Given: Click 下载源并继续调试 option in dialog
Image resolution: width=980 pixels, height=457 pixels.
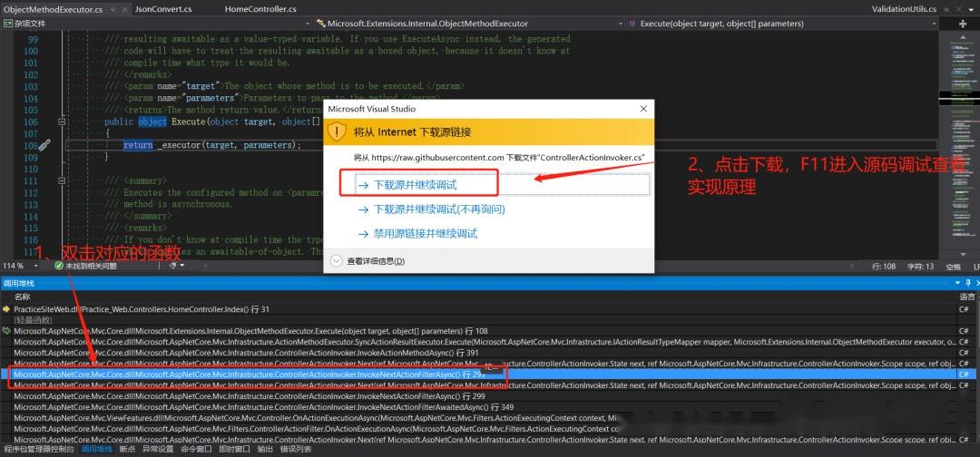Looking at the screenshot, I should 415,184.
